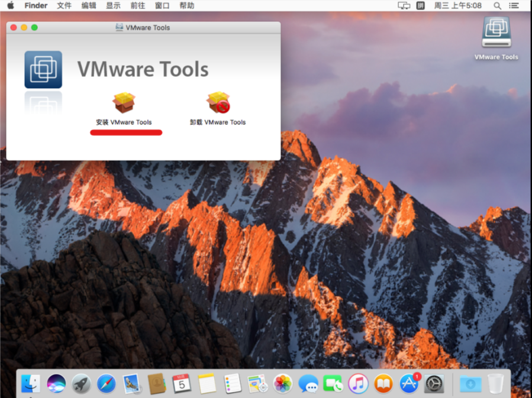The height and width of the screenshot is (398, 532).
Task: Open Messages from the Dock
Action: click(x=308, y=384)
